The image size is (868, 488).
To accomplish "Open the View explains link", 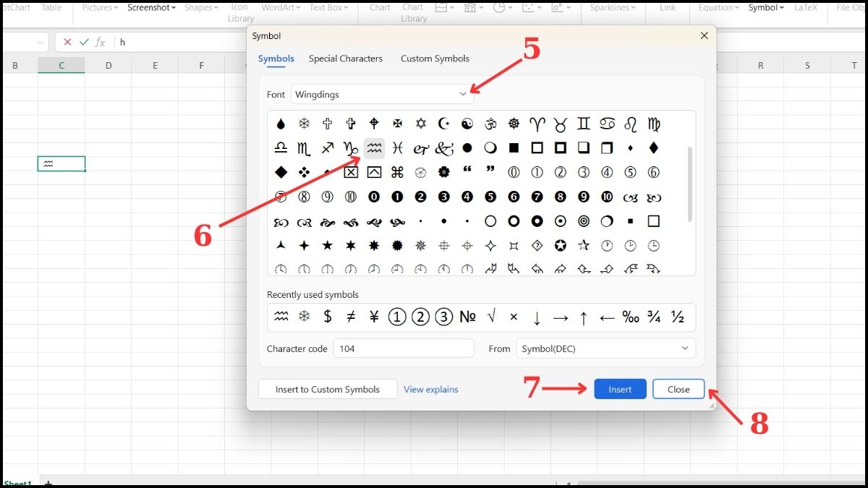I will pyautogui.click(x=431, y=390).
